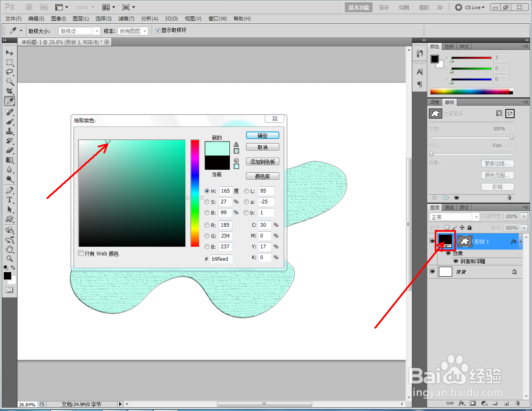Image resolution: width=532 pixels, height=411 pixels.
Task: Click the hex color input field
Action: click(221, 259)
